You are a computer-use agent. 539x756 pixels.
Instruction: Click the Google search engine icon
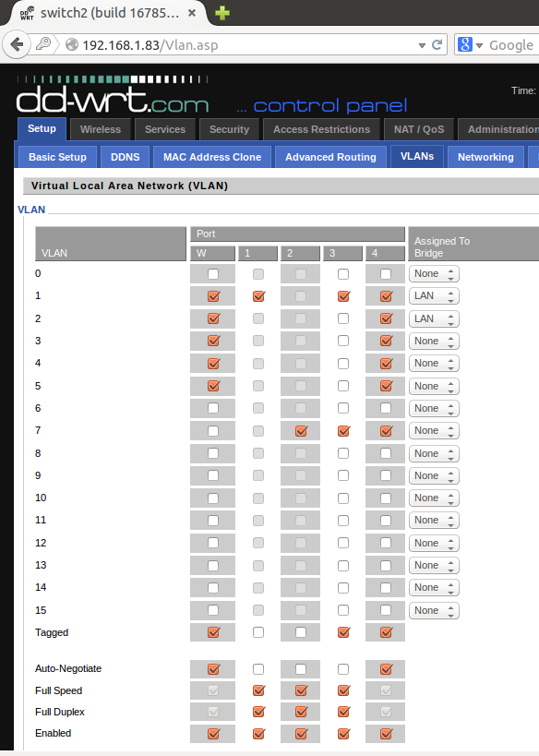(x=465, y=44)
